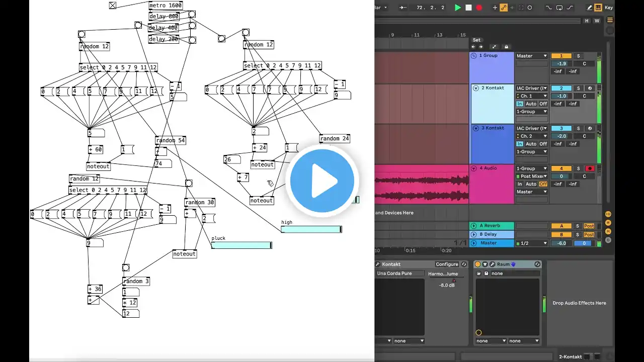Click the automation lock icon
Image resolution: width=644 pixels, height=362 pixels.
pos(507,47)
